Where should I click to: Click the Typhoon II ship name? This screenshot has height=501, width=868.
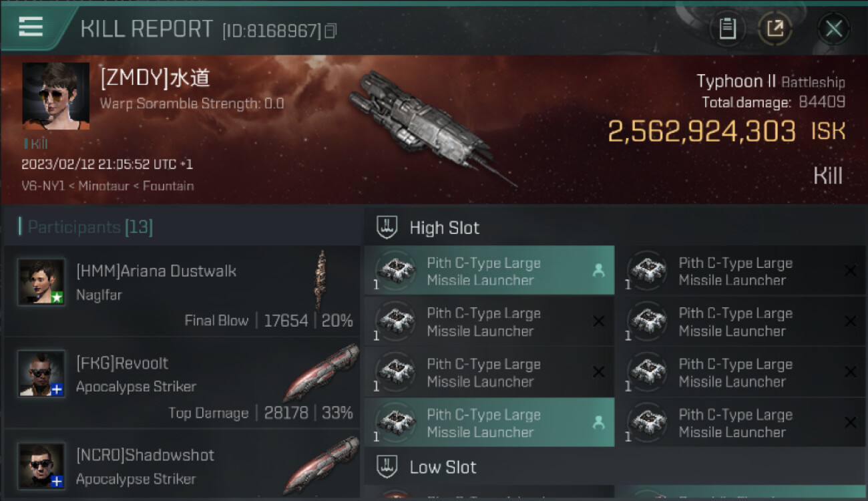point(736,81)
